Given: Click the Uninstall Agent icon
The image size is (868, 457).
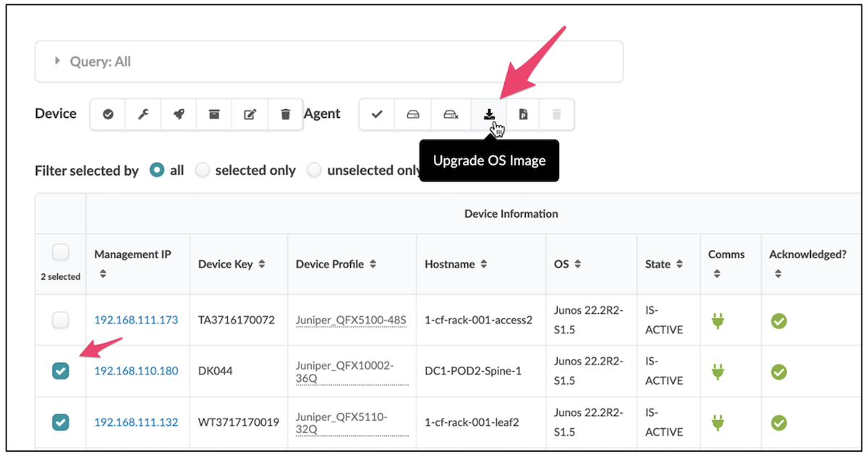Looking at the screenshot, I should (451, 114).
